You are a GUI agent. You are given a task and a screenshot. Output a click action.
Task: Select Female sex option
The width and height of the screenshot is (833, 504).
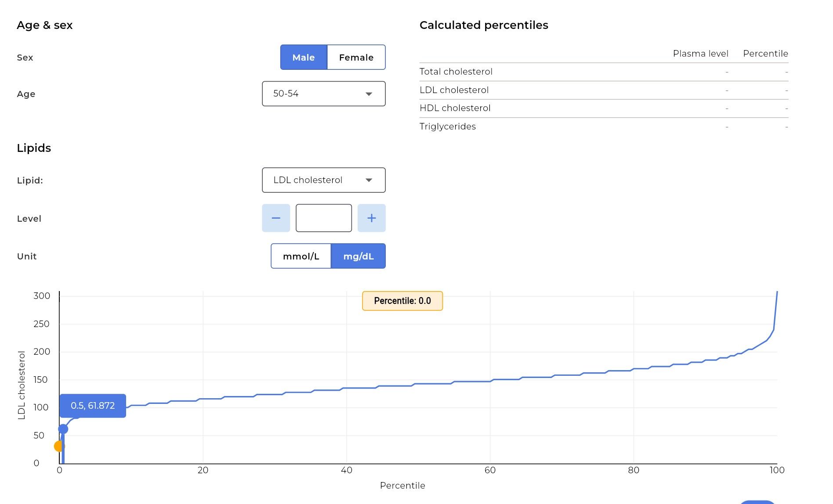point(356,57)
